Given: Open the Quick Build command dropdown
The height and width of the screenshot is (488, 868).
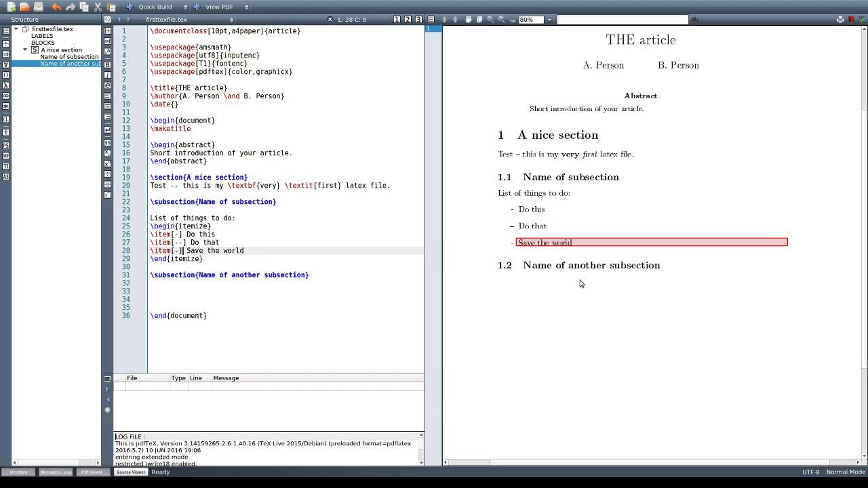Looking at the screenshot, I should click(x=185, y=7).
